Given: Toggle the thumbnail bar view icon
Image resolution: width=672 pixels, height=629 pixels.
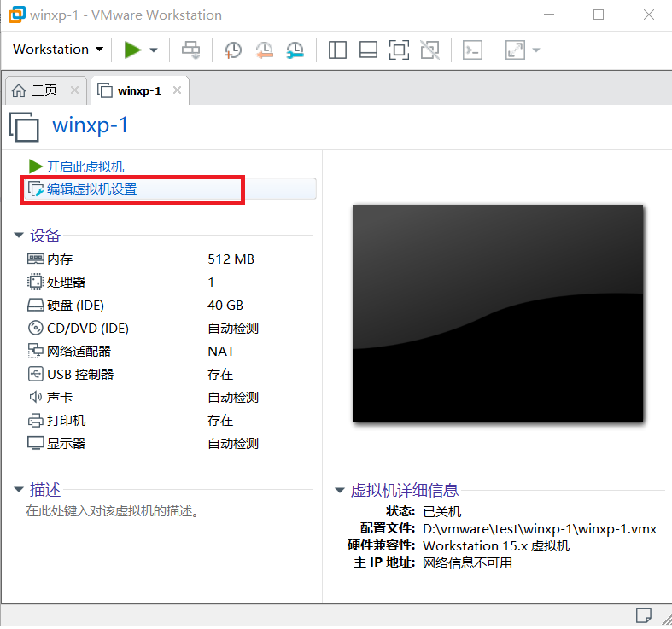Looking at the screenshot, I should click(x=368, y=50).
